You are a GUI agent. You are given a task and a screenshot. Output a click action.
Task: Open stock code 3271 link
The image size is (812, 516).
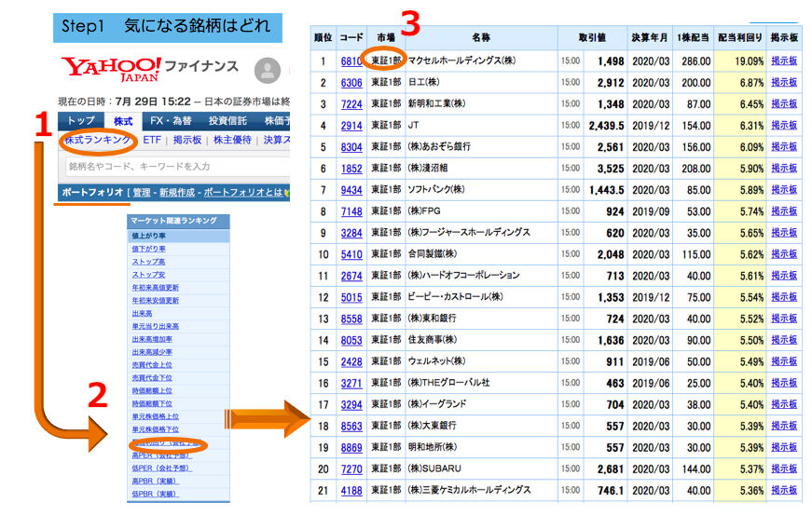[x=351, y=384]
